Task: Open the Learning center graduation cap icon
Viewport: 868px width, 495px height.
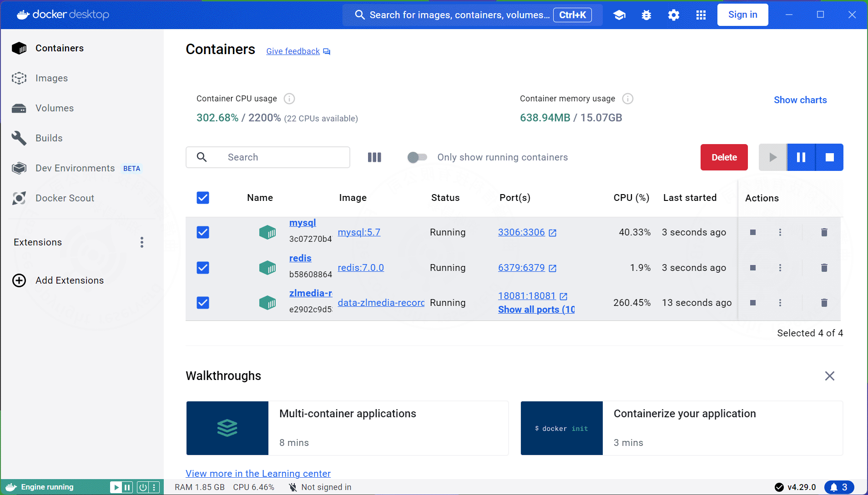Action: coord(619,15)
